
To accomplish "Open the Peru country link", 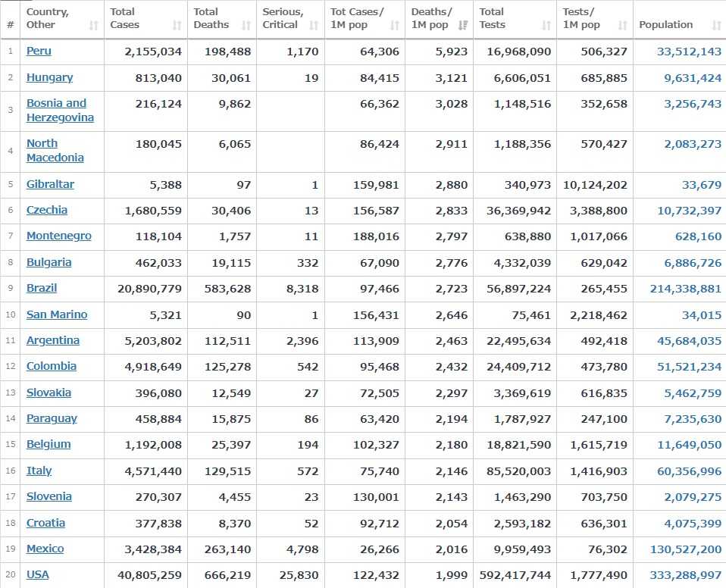I will (x=39, y=52).
